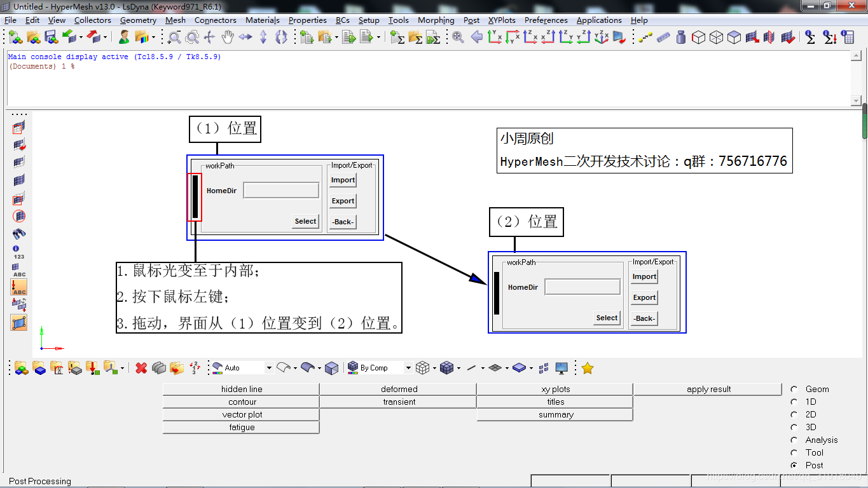The height and width of the screenshot is (488, 868).
Task: Click the contour panel button
Action: tap(242, 402)
